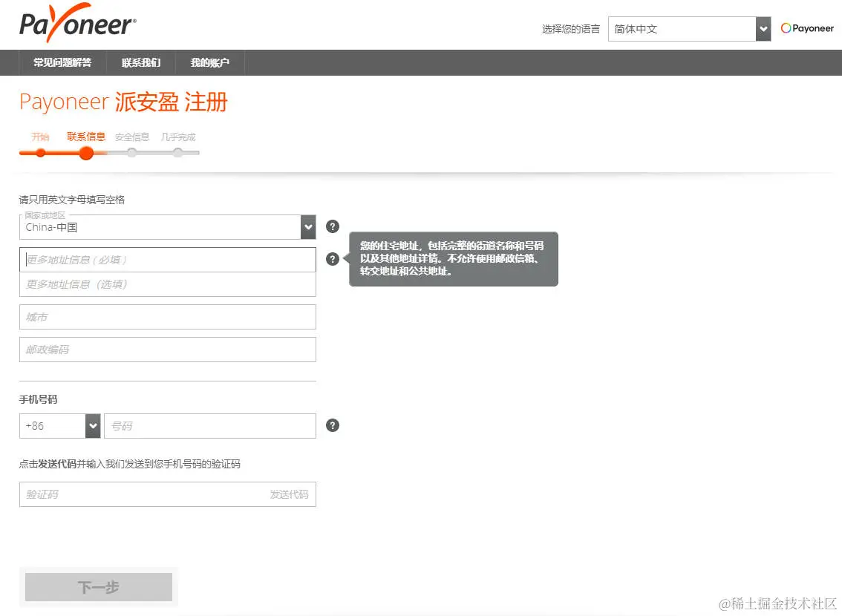Click the 联系信息 progress step dot
Image resolution: width=842 pixels, height=616 pixels.
click(86, 153)
